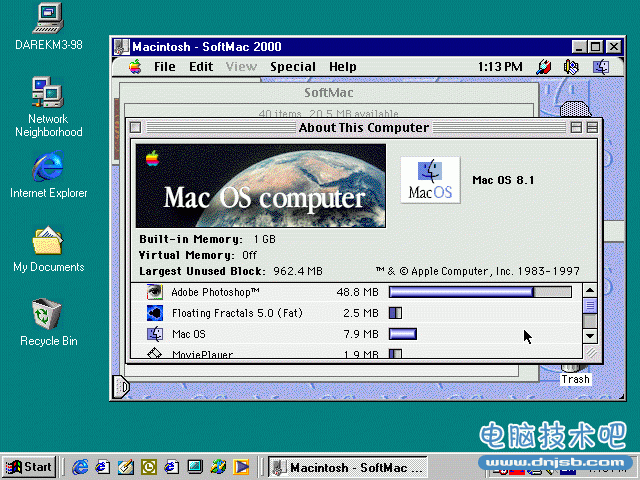Open the Apple menu in the Mac menu bar
This screenshot has width=640, height=480.
135,67
